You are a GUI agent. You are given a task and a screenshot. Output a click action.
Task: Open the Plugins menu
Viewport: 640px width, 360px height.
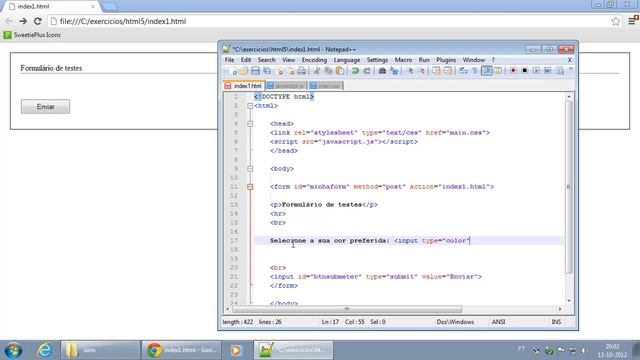(446, 60)
